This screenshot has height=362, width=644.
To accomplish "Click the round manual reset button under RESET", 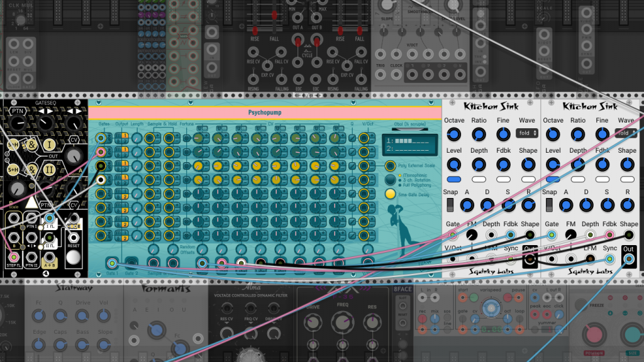I will click(x=73, y=257).
